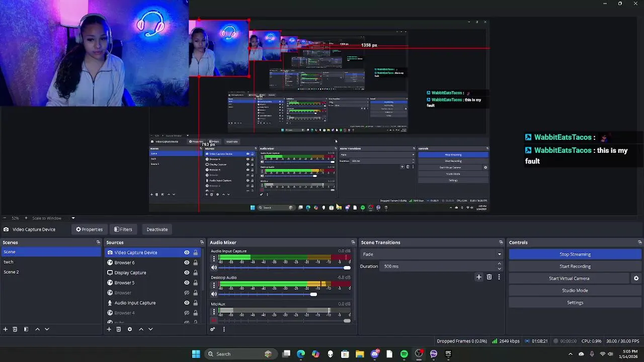Click Start Virtual Camera button
This screenshot has width=644, height=362.
(x=569, y=279)
